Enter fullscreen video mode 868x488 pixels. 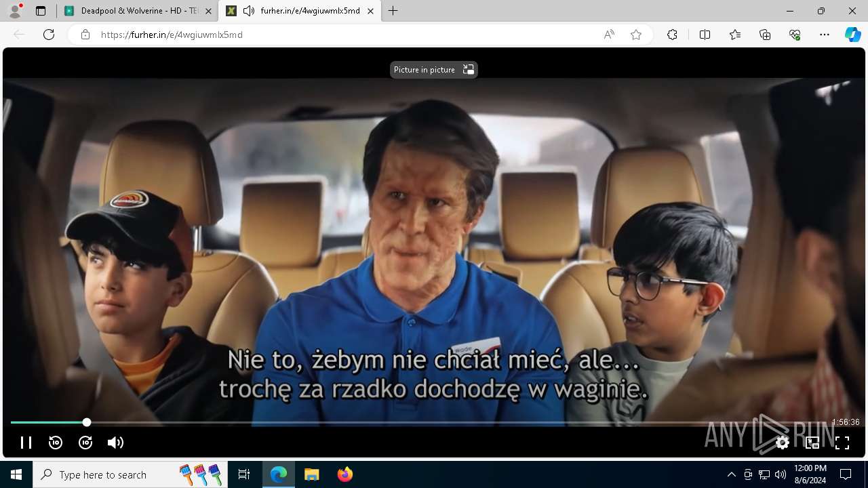[x=842, y=443]
